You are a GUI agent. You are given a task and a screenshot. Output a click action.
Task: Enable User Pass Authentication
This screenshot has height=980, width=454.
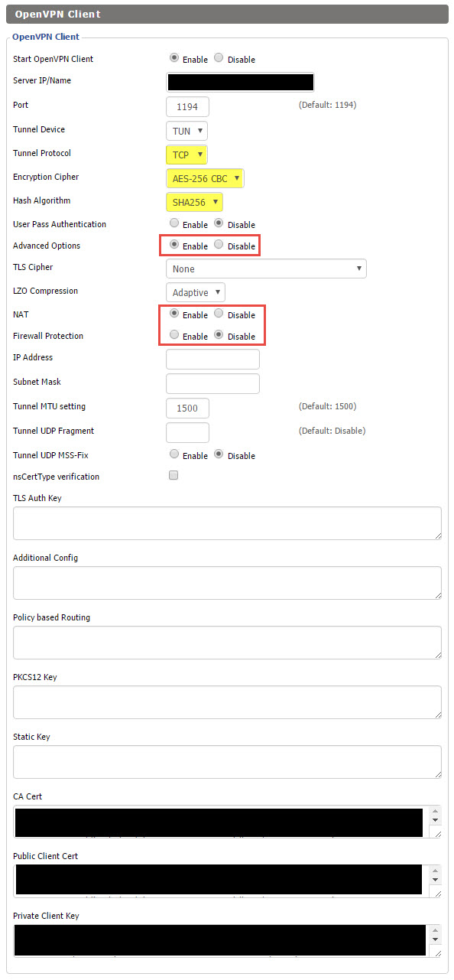(x=174, y=223)
